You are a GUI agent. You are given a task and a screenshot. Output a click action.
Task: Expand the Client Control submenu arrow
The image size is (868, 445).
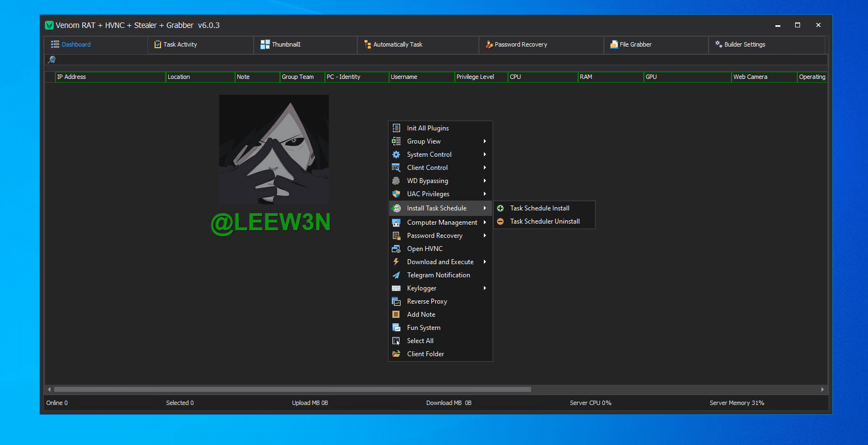(x=485, y=168)
